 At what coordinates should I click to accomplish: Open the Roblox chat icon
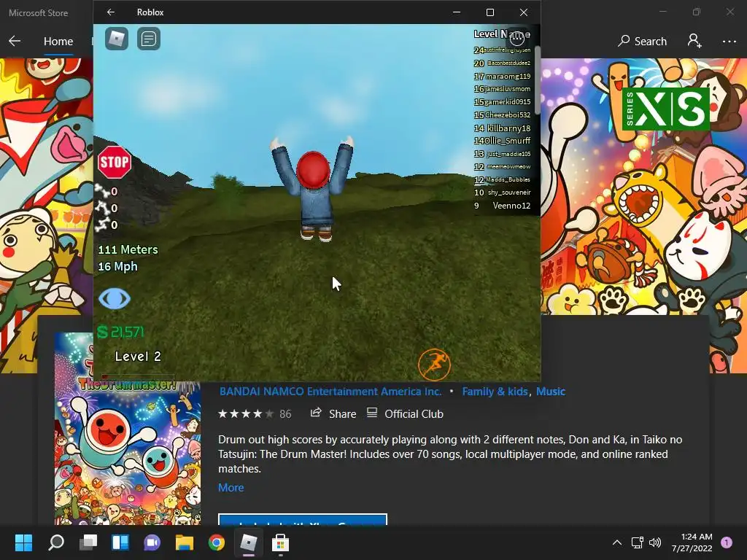click(x=149, y=39)
